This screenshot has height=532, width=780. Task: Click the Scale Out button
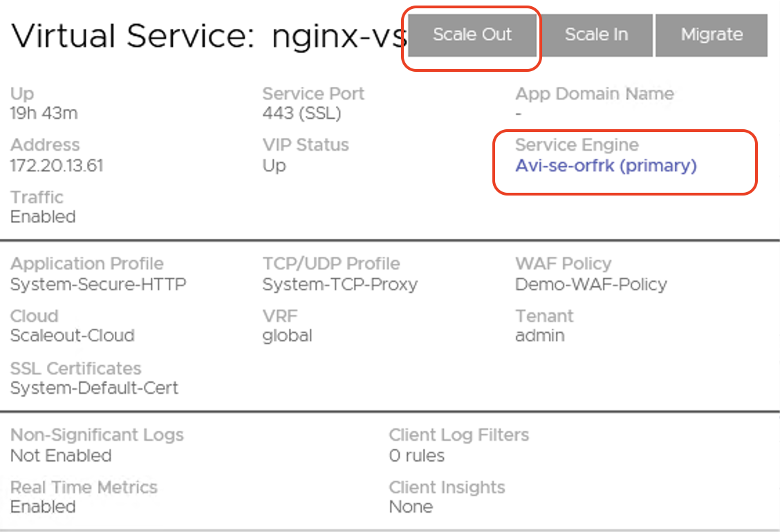tap(472, 35)
